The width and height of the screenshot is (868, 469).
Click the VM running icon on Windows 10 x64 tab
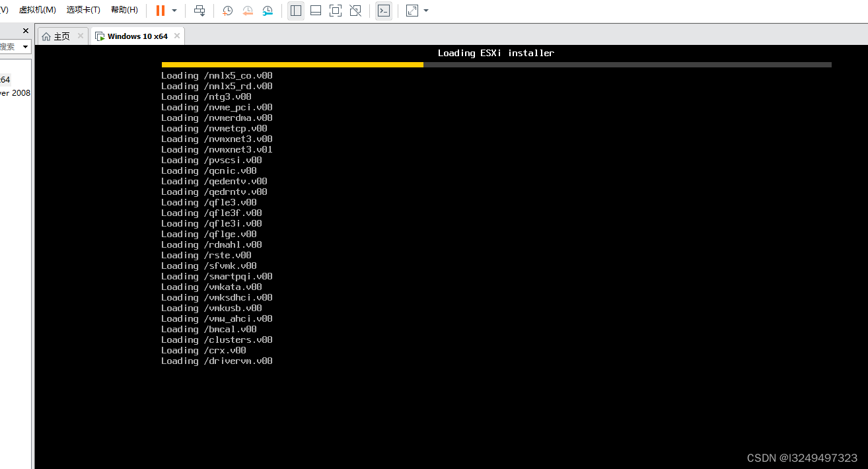click(x=100, y=36)
